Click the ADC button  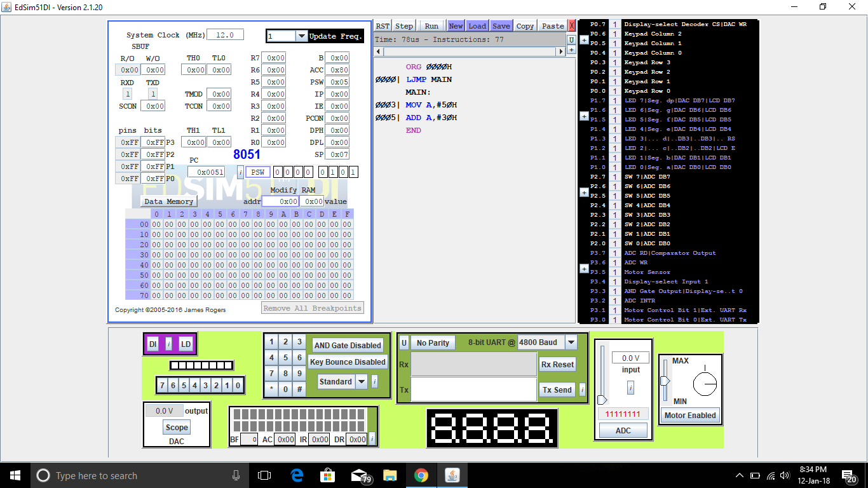pyautogui.click(x=623, y=430)
